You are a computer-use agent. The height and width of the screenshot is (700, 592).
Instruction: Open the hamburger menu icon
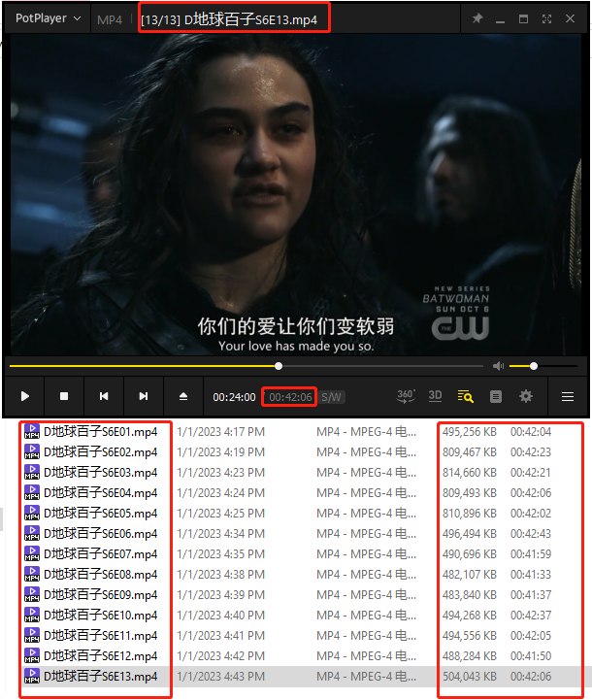pyautogui.click(x=568, y=396)
